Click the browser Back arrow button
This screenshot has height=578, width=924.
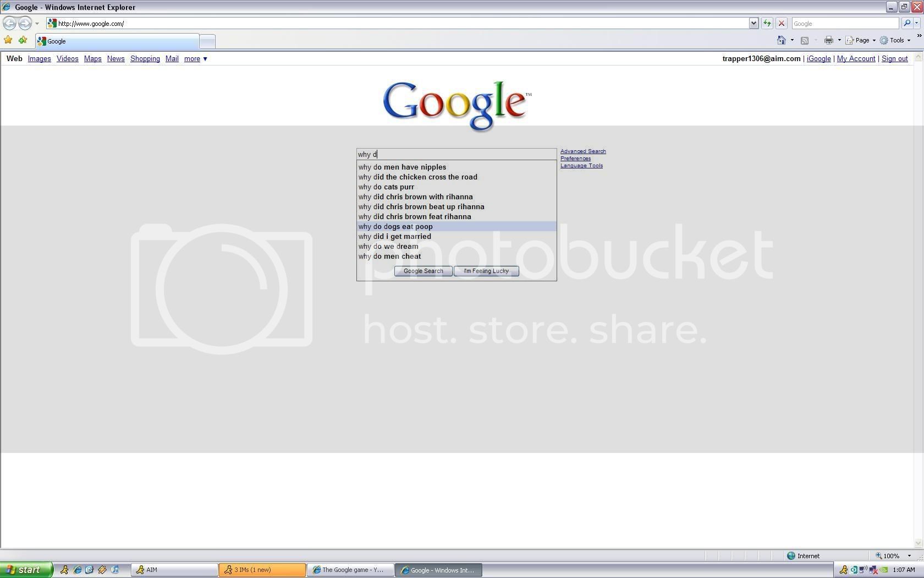[x=9, y=23]
